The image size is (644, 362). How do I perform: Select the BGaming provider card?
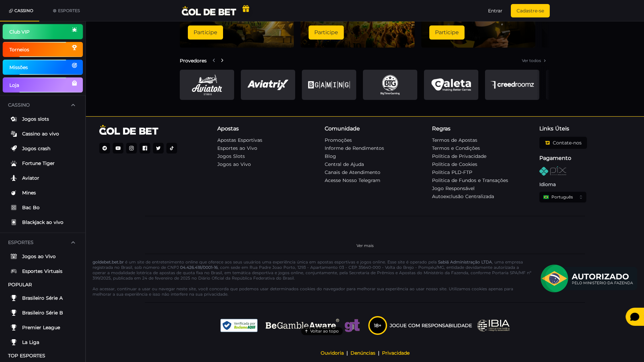(329, 85)
